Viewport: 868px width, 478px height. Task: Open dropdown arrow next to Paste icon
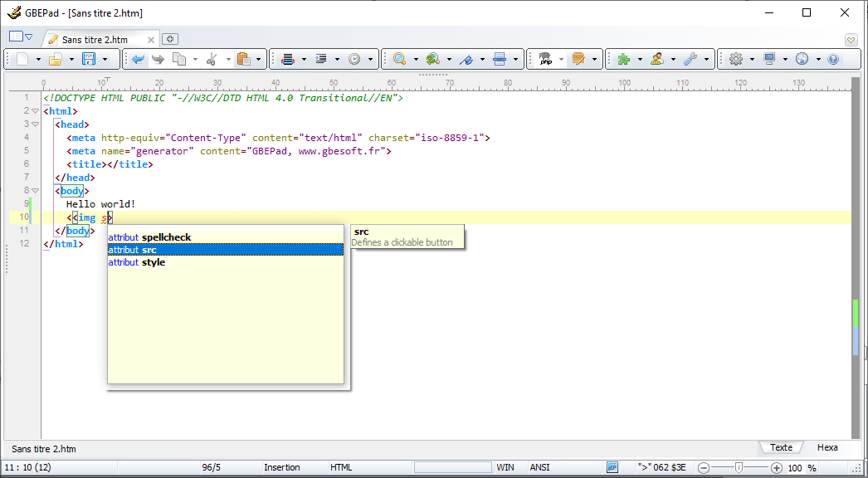click(x=259, y=59)
